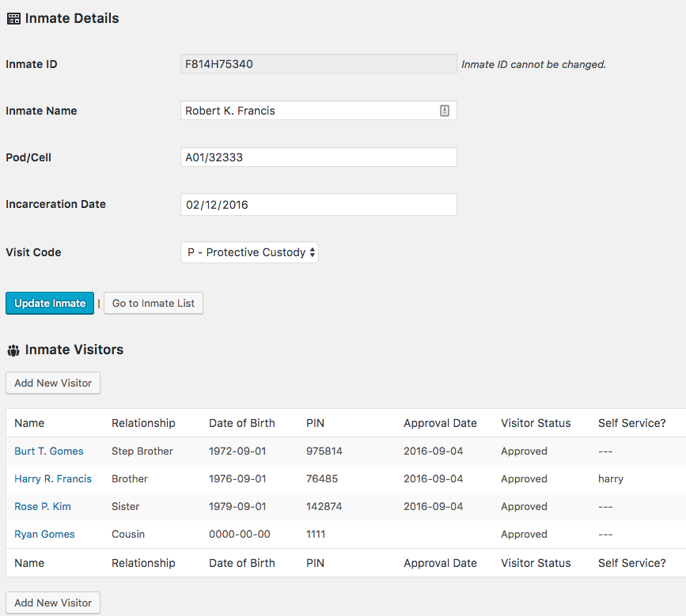The image size is (686, 616).
Task: Click the top Visitor Status column header
Action: point(536,423)
